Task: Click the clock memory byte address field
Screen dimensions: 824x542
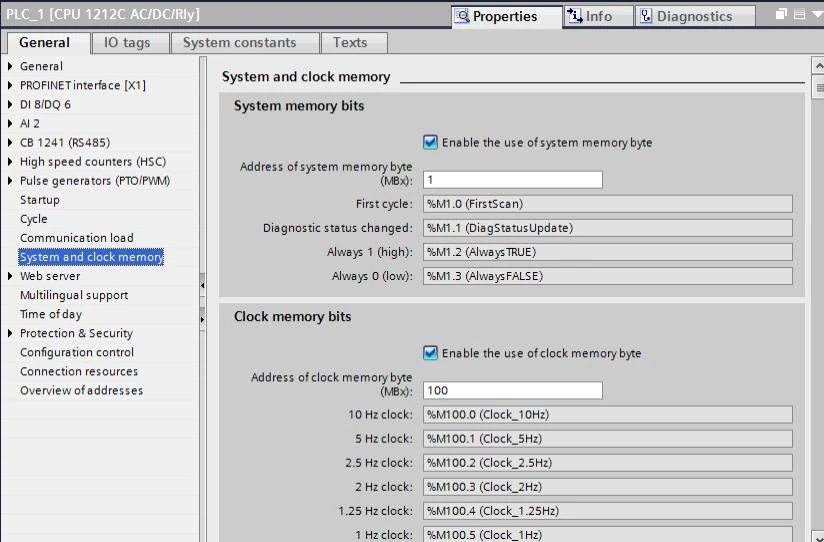Action: coord(512,390)
